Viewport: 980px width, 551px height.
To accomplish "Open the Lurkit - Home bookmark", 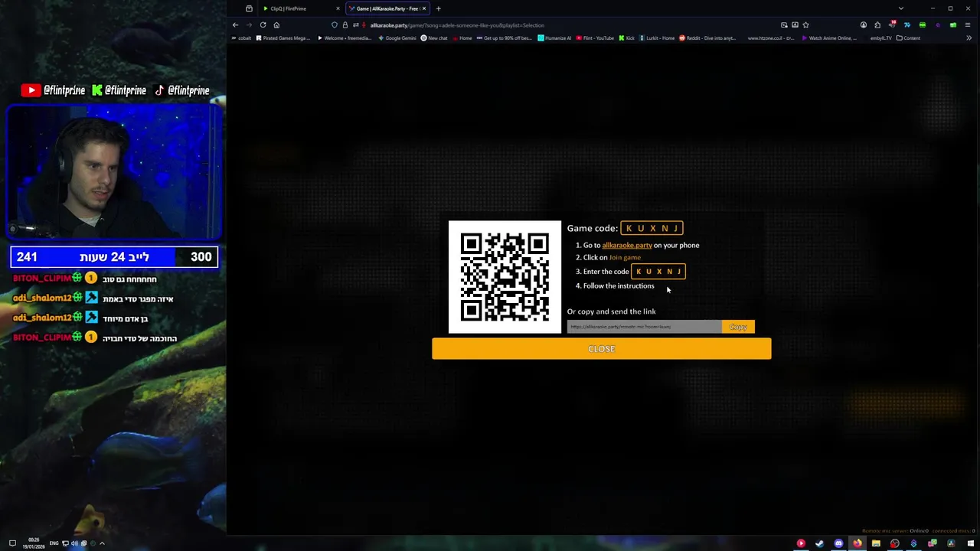I will point(657,37).
